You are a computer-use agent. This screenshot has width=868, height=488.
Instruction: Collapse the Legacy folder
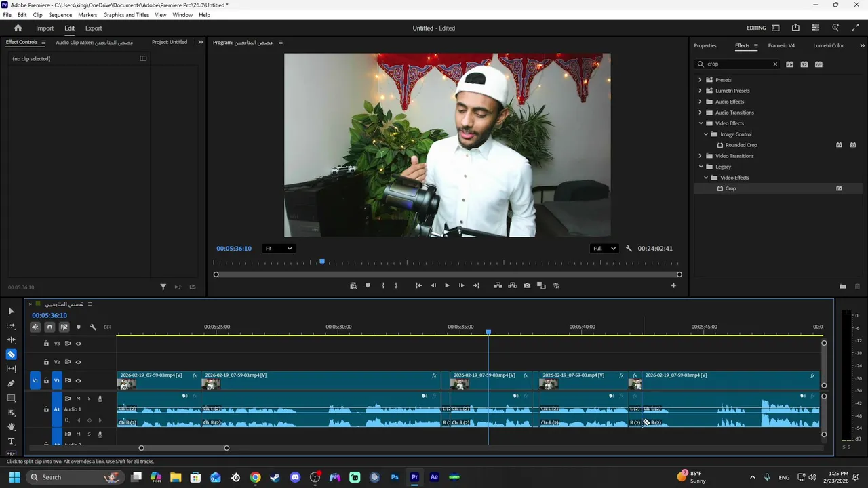click(701, 167)
